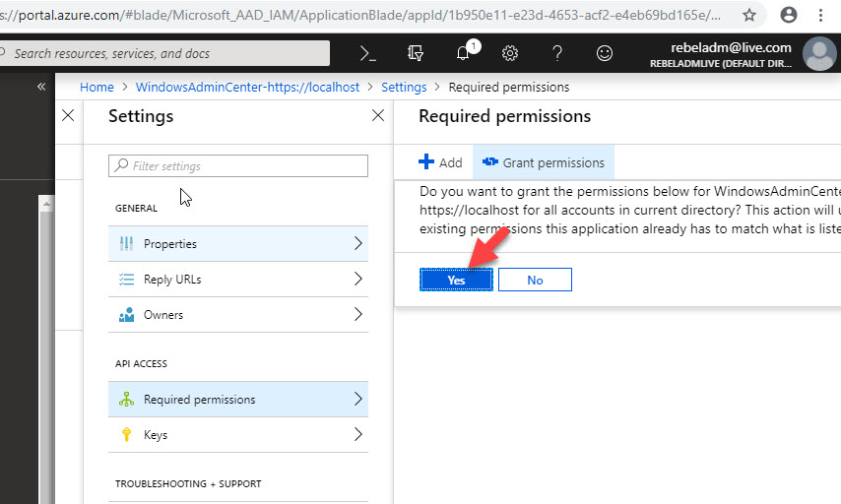
Task: Click the user avatar picture
Action: tap(819, 53)
